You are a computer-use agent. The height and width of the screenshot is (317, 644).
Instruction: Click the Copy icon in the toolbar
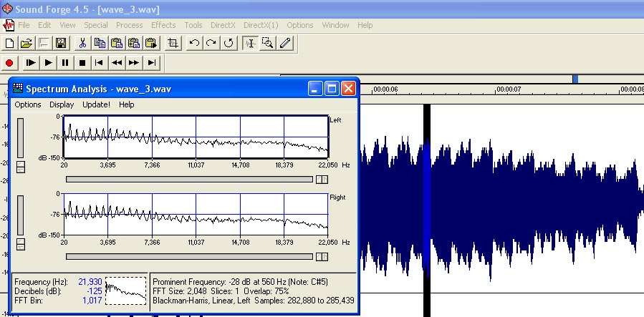[x=100, y=43]
